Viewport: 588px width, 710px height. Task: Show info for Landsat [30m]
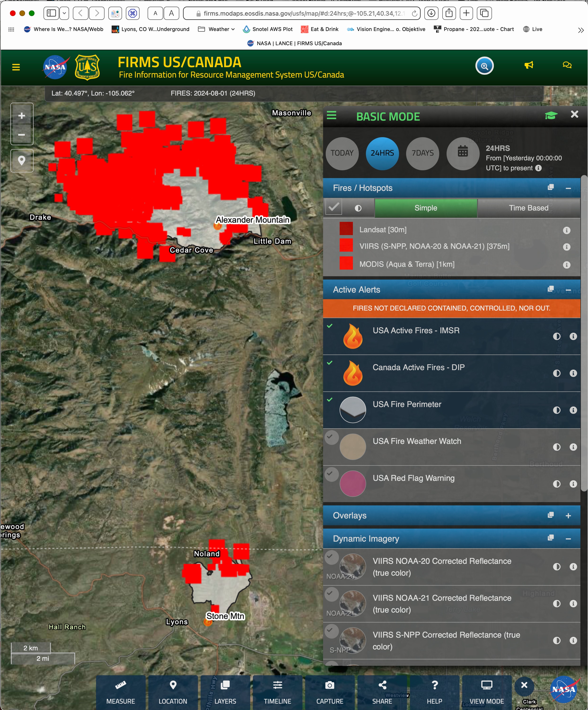click(x=567, y=230)
